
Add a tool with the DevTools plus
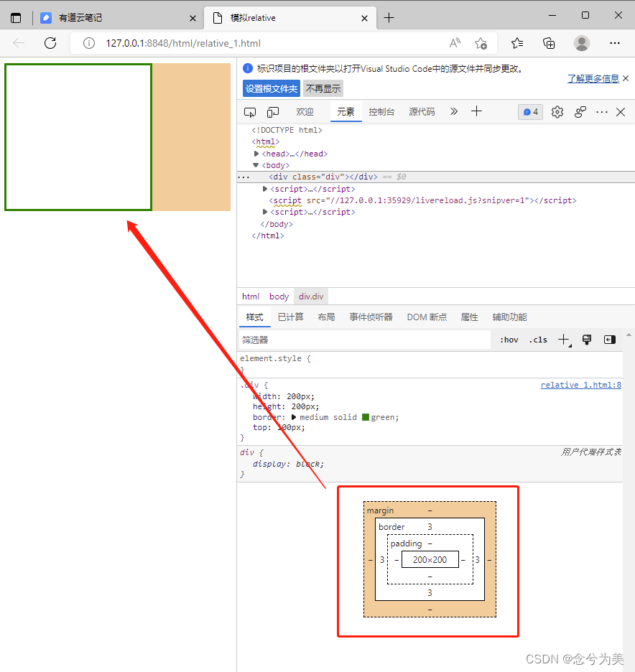click(476, 111)
